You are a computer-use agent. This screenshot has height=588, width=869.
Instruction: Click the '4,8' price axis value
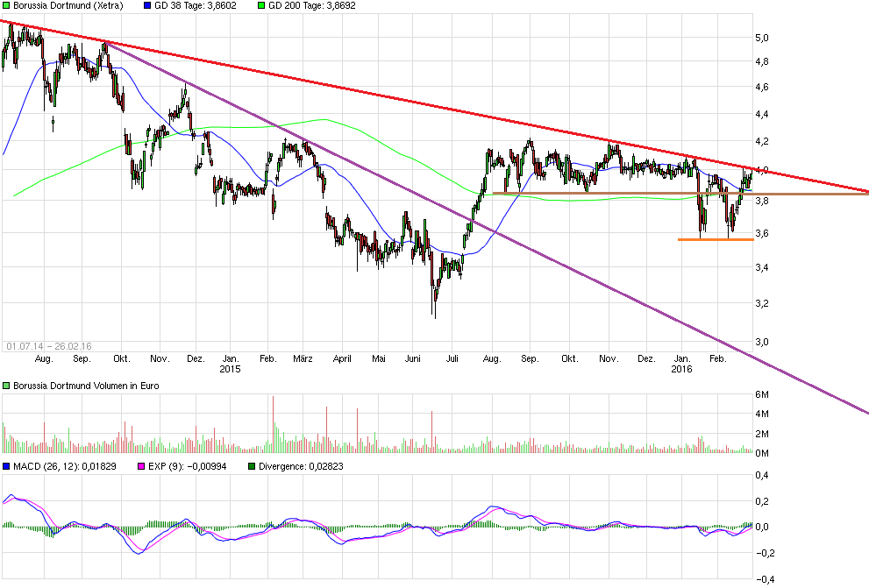[761, 62]
